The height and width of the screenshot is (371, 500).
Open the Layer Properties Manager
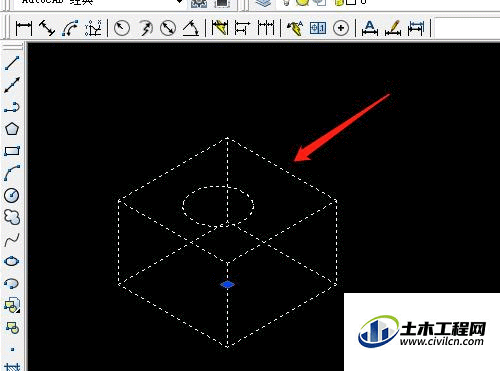coord(263,3)
